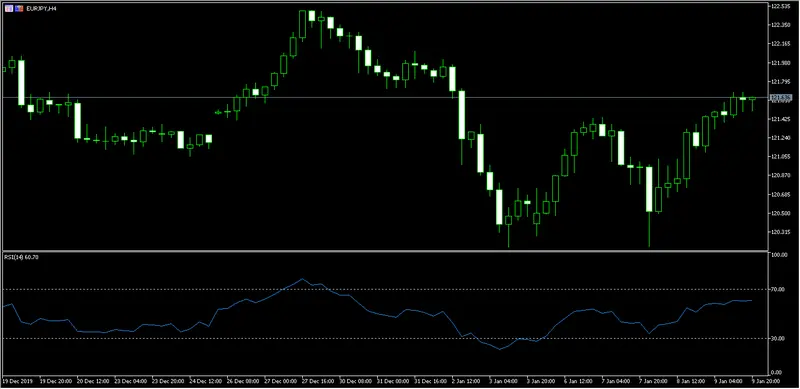The width and height of the screenshot is (800, 389).
Task: Click the first one-click trading icon
Action: 8,8
